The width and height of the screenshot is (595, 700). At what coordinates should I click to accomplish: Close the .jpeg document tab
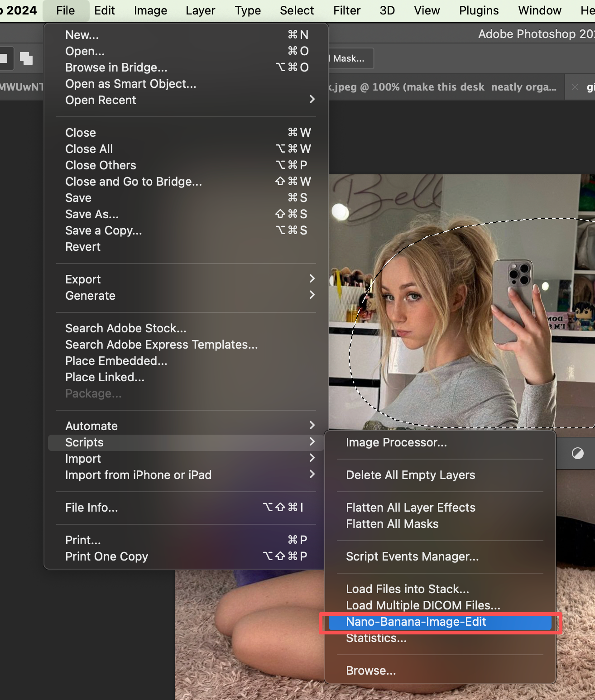[x=575, y=87]
